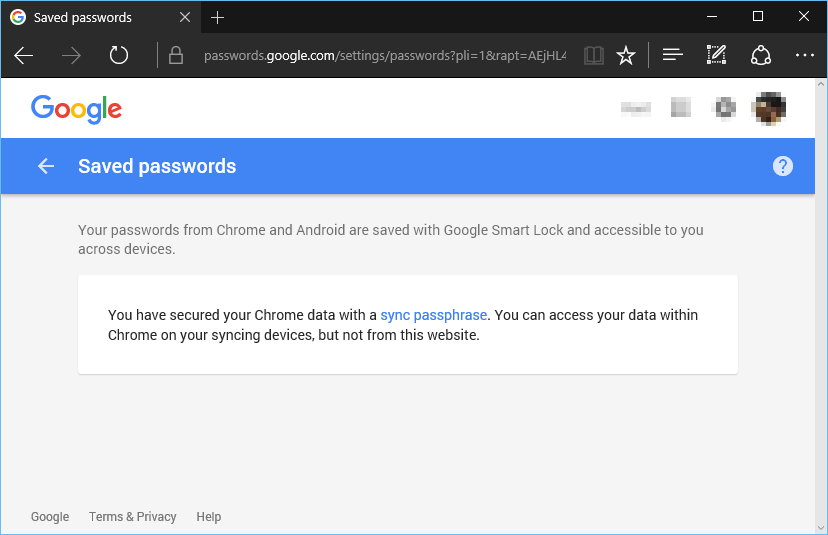Image resolution: width=828 pixels, height=535 pixels.
Task: Open the account profile picture menu
Action: [x=769, y=108]
